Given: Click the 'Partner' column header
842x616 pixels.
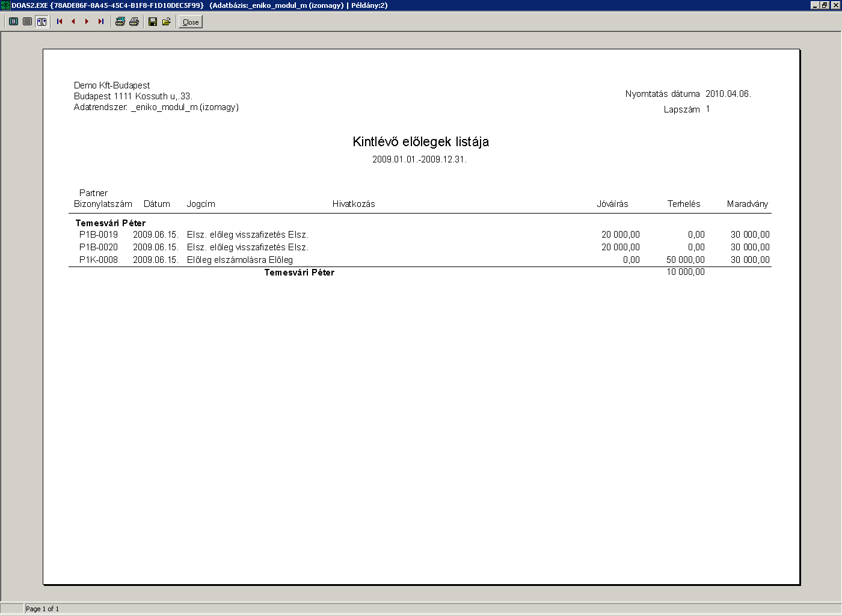Looking at the screenshot, I should (93, 193).
